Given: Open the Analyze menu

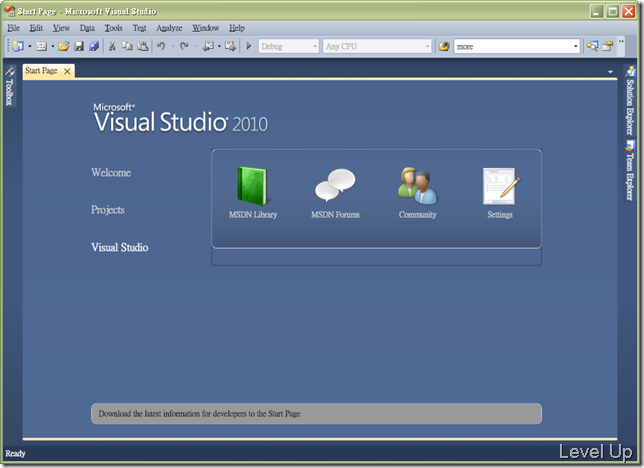Looking at the screenshot, I should pos(169,28).
